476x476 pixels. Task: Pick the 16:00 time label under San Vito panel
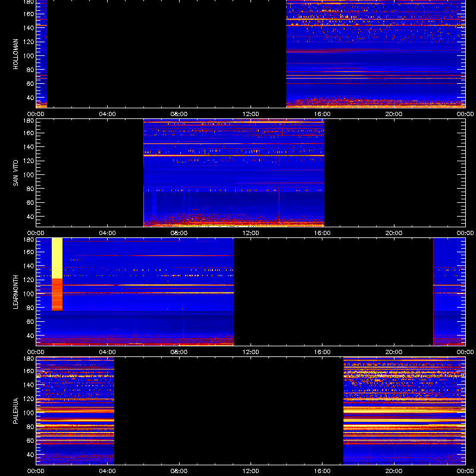pyautogui.click(x=322, y=233)
